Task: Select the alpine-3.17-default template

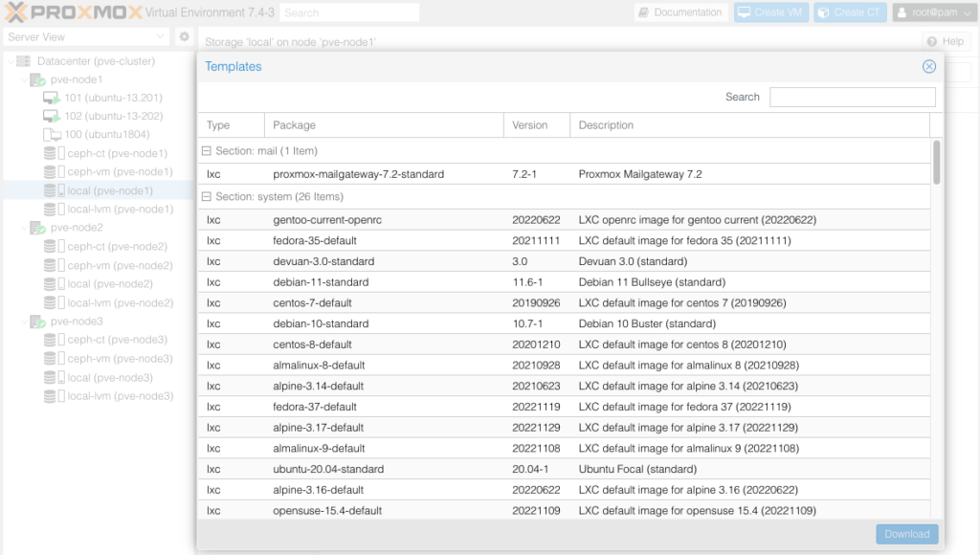Action: click(565, 428)
